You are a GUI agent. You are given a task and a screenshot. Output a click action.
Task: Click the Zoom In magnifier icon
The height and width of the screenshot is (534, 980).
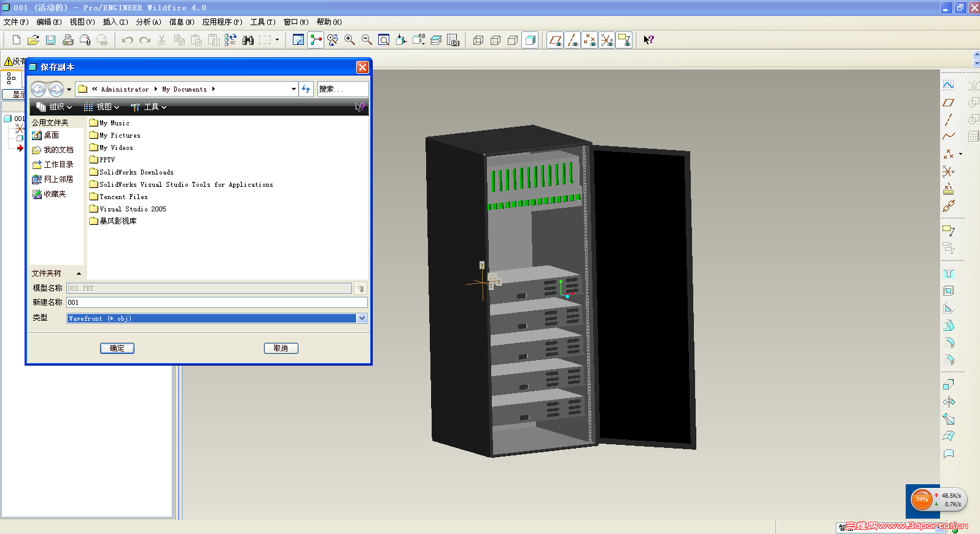[x=349, y=40]
